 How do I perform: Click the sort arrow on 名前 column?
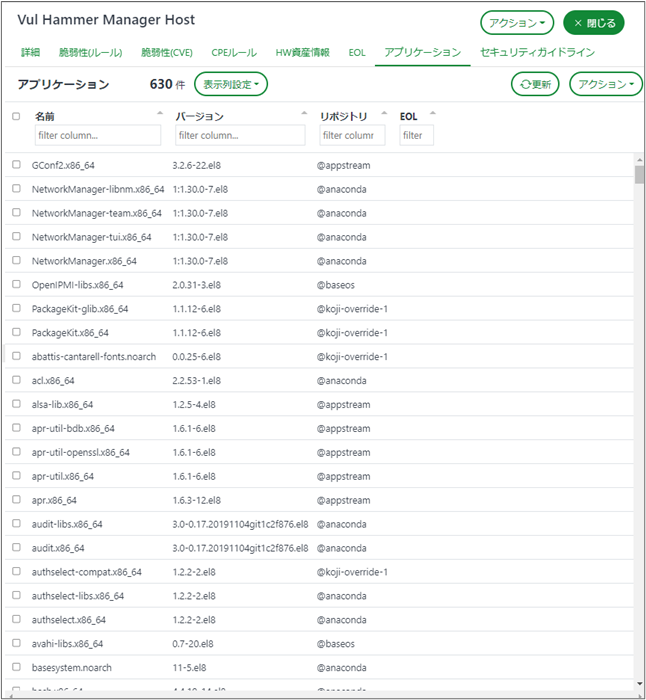point(160,116)
